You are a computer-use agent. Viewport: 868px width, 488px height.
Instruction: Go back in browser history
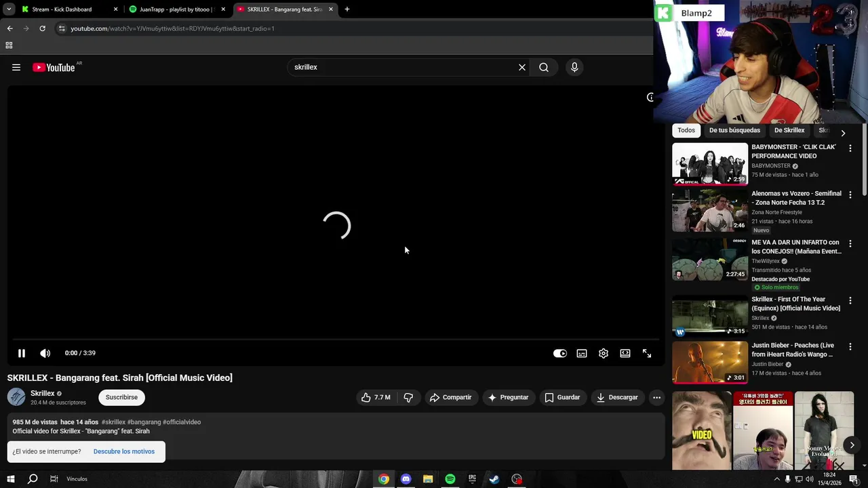(9, 28)
